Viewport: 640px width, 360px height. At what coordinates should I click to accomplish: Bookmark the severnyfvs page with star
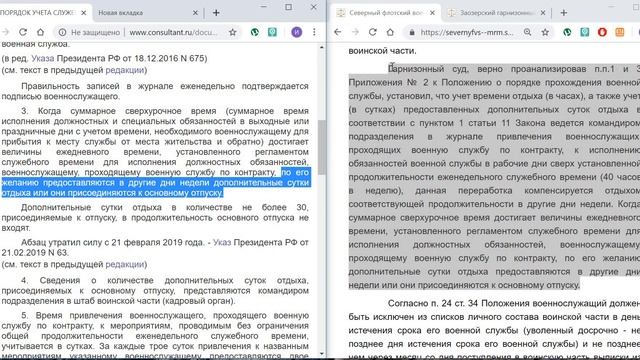545,32
